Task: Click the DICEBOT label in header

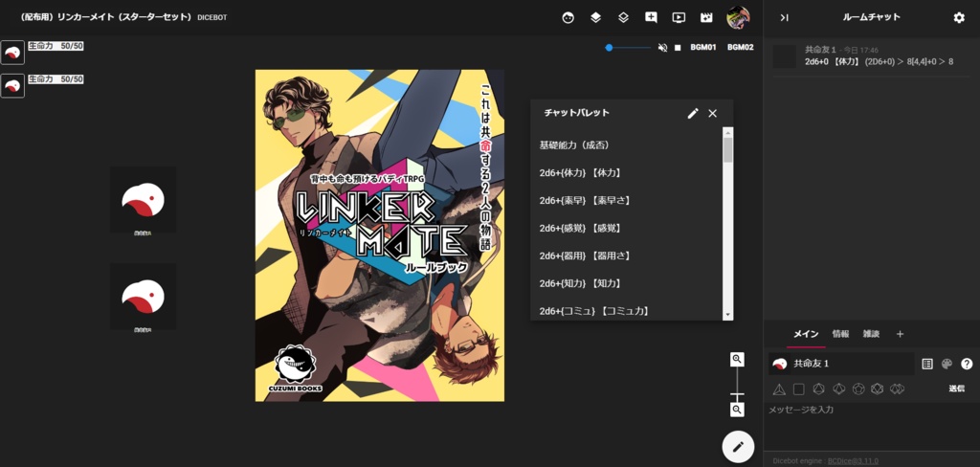Action: 212,17
